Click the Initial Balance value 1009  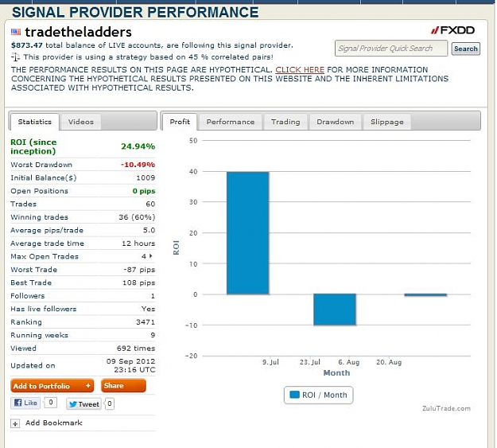coord(146,177)
